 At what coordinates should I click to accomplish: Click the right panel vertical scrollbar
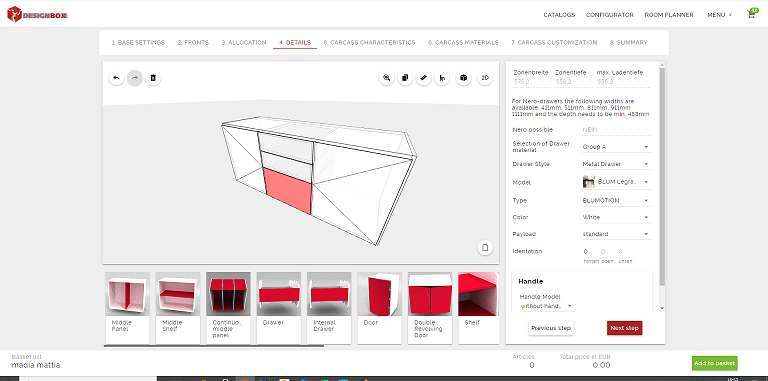(x=662, y=176)
